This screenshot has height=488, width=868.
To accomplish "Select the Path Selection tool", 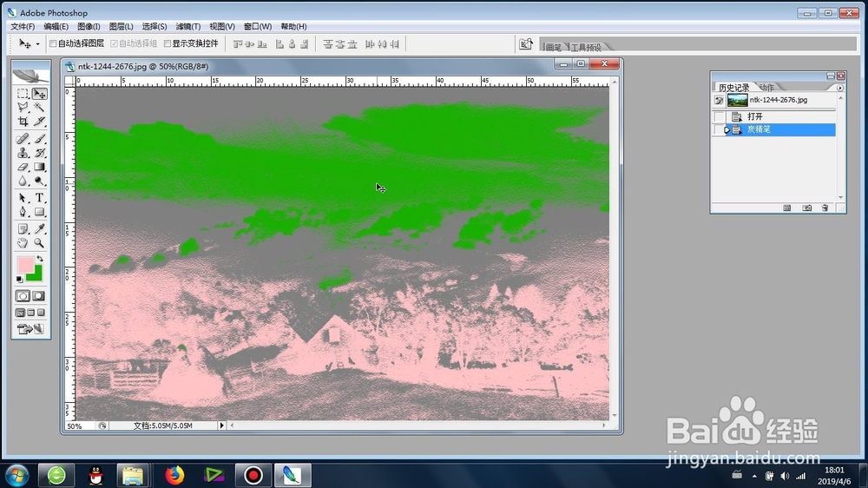I will tap(23, 198).
